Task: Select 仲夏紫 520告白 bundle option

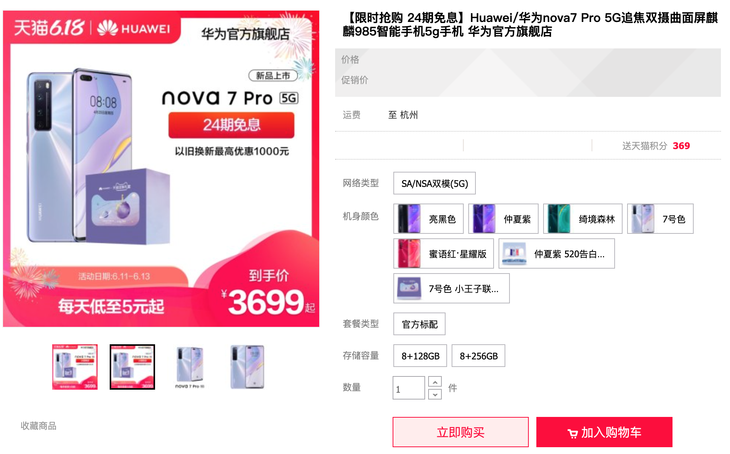Action: [556, 254]
